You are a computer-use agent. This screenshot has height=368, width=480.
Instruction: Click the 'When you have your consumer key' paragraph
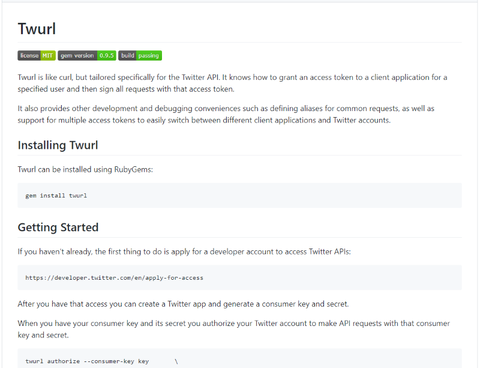(x=234, y=329)
